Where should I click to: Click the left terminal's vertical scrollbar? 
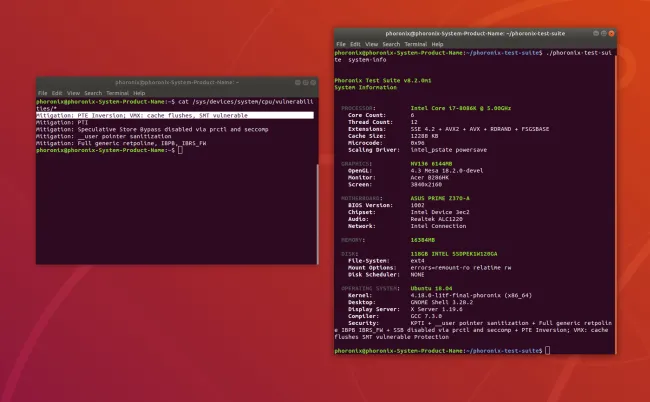coord(317,213)
